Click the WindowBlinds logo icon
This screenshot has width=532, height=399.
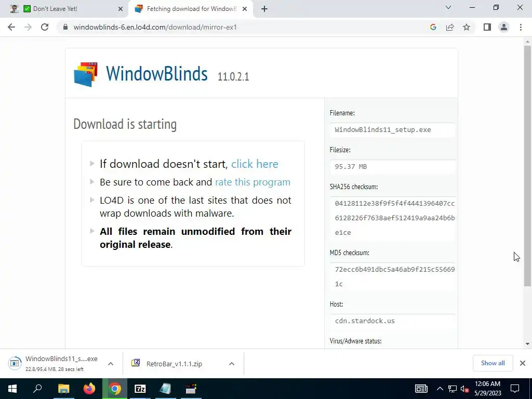[86, 74]
